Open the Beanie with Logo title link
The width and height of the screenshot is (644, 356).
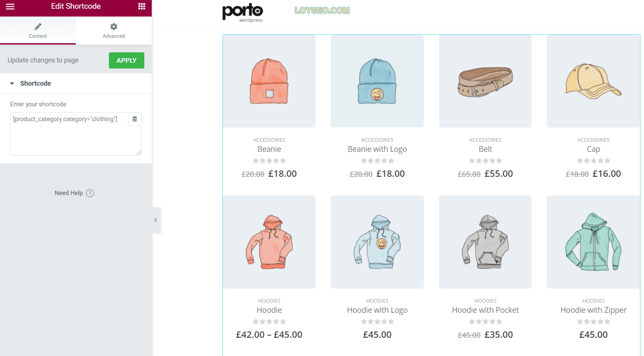coord(377,149)
